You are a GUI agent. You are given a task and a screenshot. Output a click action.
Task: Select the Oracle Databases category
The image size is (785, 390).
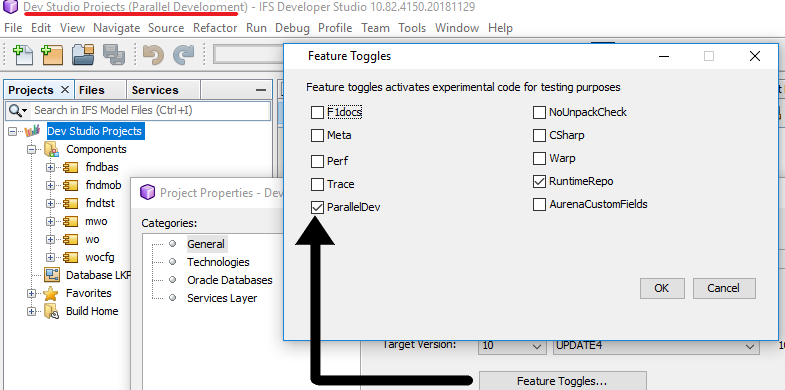tap(230, 280)
